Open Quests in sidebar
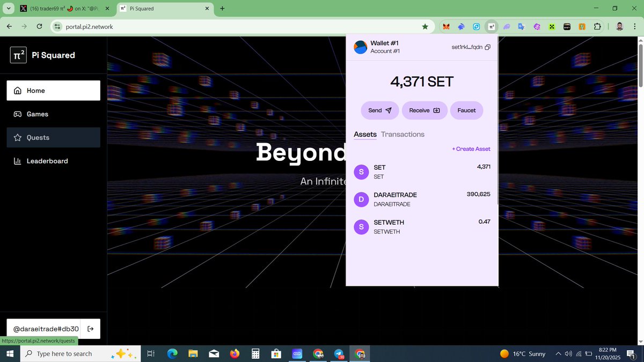This screenshot has height=362, width=644. 53,137
